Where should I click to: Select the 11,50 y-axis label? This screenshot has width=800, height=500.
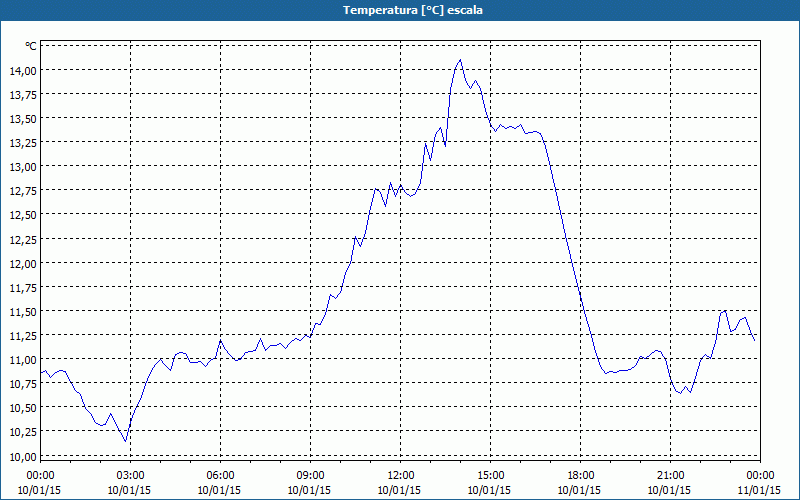[x=23, y=311]
